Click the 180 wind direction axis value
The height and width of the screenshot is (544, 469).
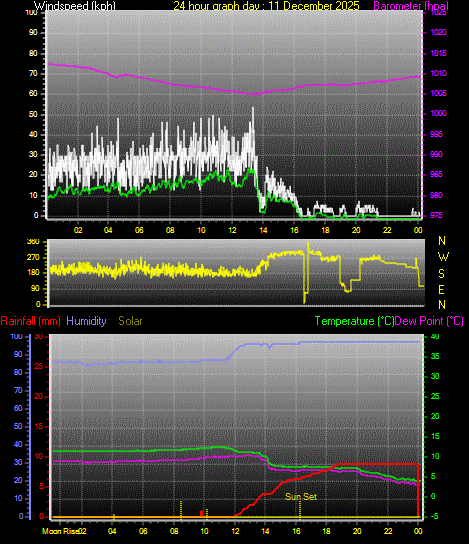[x=33, y=273]
